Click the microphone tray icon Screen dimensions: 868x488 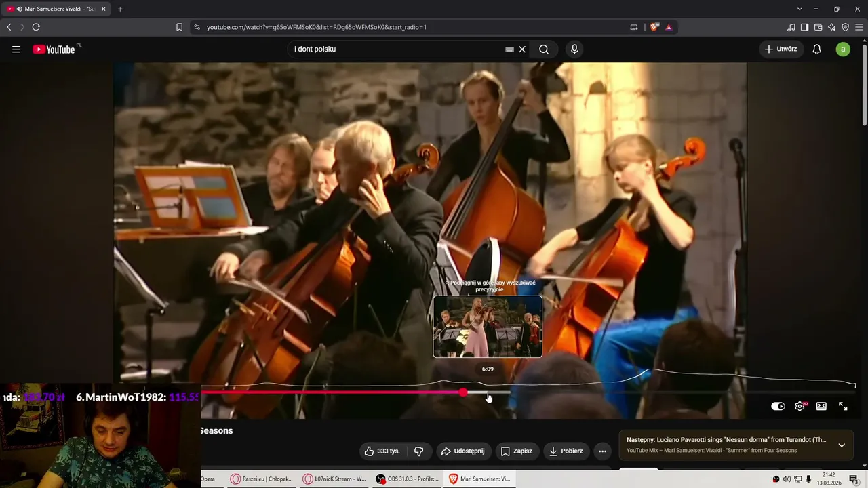tap(808, 479)
